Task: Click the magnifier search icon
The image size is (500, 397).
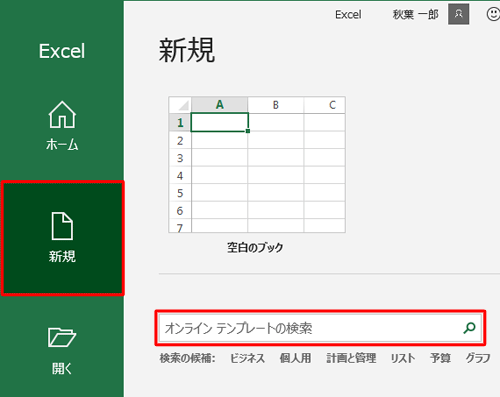Action: coord(469,328)
